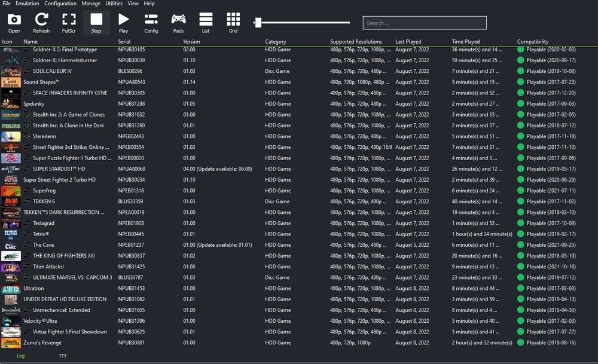
Task: Open the Utilities menu
Action: tap(114, 4)
